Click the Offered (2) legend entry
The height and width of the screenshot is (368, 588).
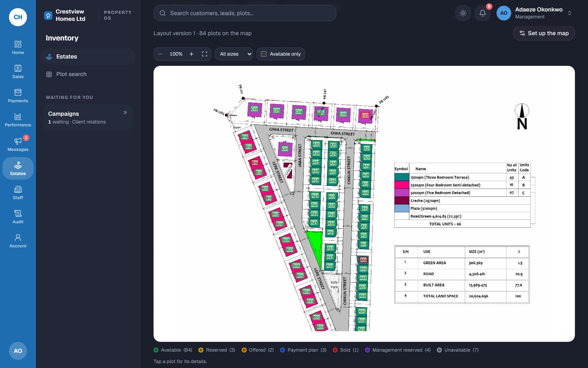click(258, 350)
